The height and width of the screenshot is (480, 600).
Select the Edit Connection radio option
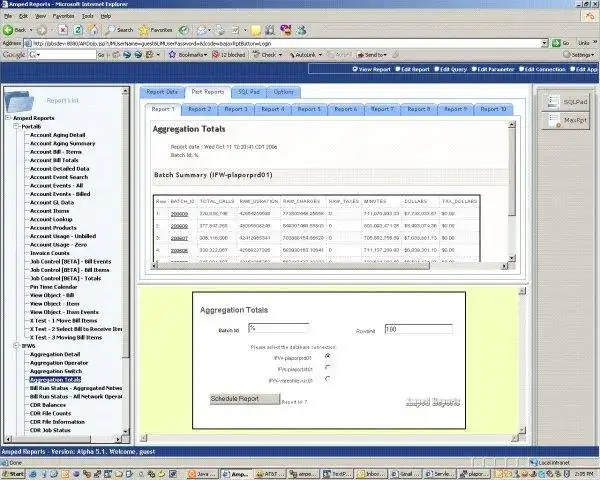(x=521, y=69)
